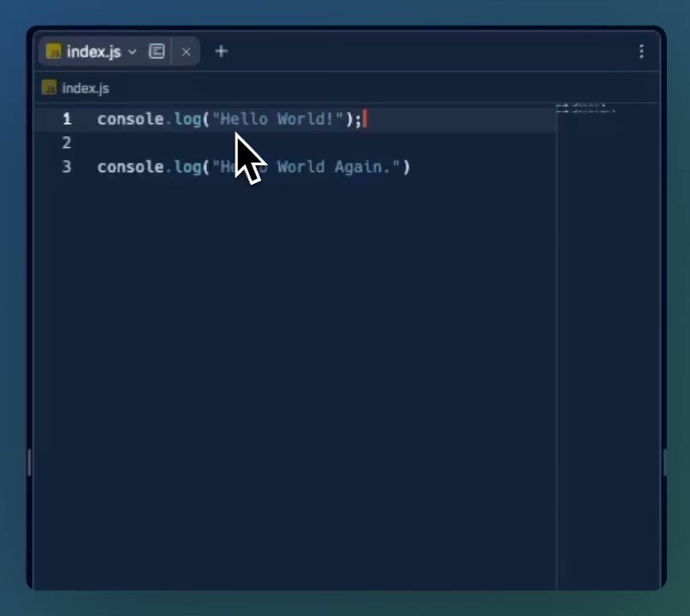
Task: Click the right pane resize handle
Action: click(x=664, y=462)
